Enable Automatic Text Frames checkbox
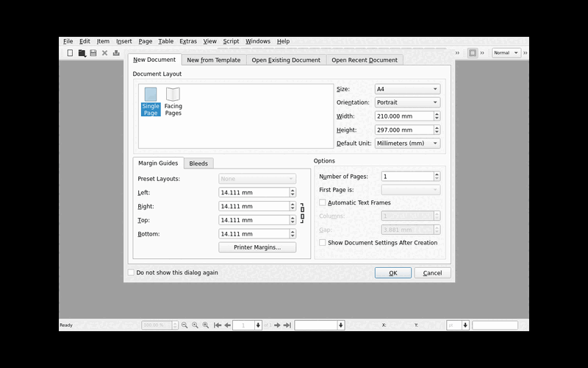Image resolution: width=588 pixels, height=368 pixels. coord(323,202)
